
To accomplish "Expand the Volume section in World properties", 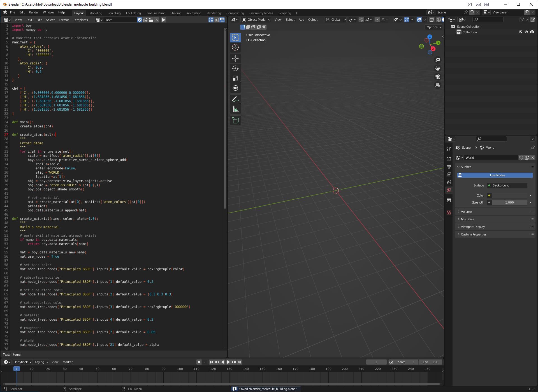I will point(466,211).
